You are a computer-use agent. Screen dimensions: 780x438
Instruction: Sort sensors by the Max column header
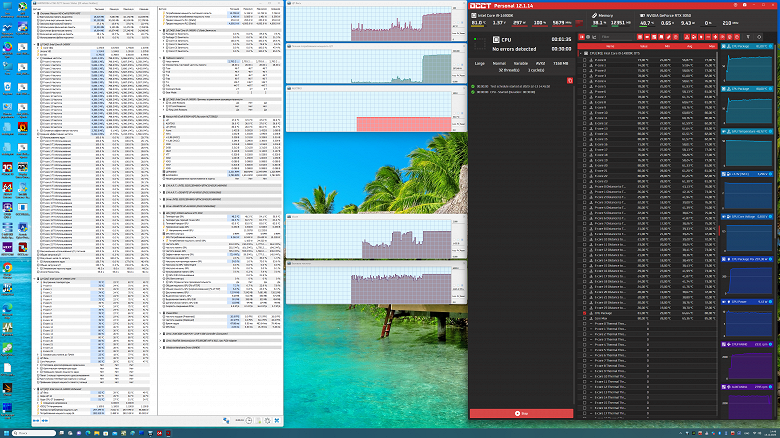coord(712,46)
